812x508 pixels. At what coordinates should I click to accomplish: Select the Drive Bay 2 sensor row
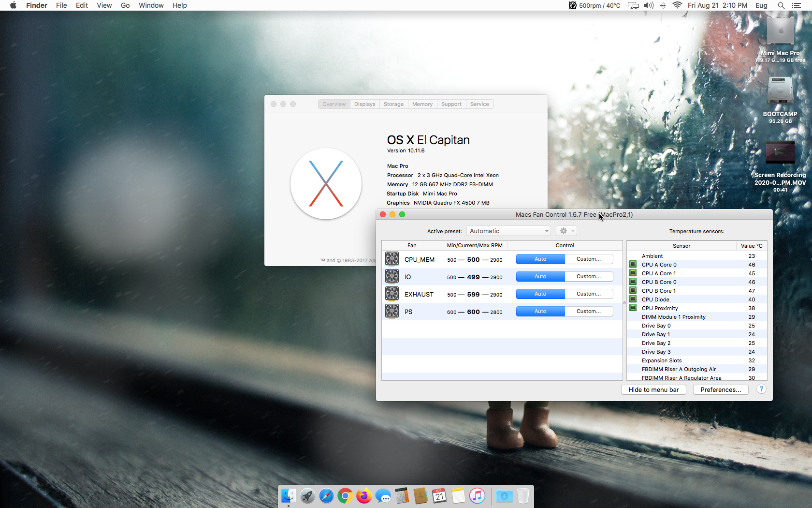pos(697,343)
